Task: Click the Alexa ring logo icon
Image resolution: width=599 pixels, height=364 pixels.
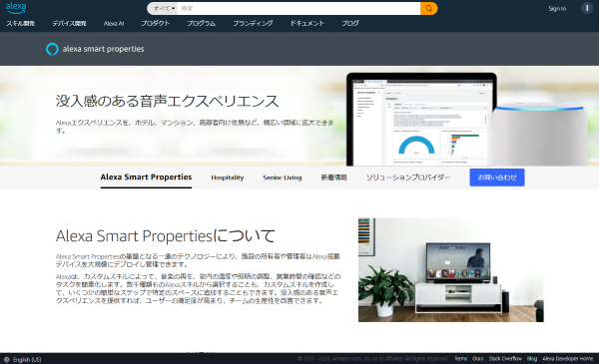Action: pos(52,49)
